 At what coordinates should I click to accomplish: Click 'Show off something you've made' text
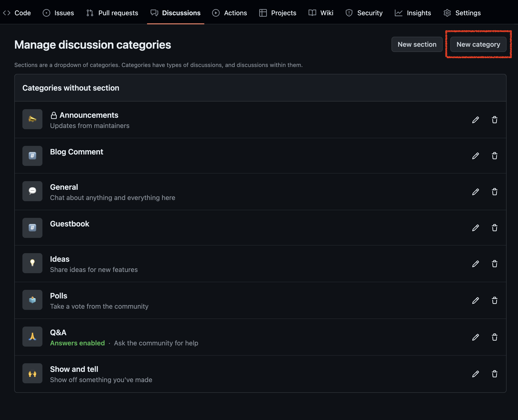click(x=101, y=380)
